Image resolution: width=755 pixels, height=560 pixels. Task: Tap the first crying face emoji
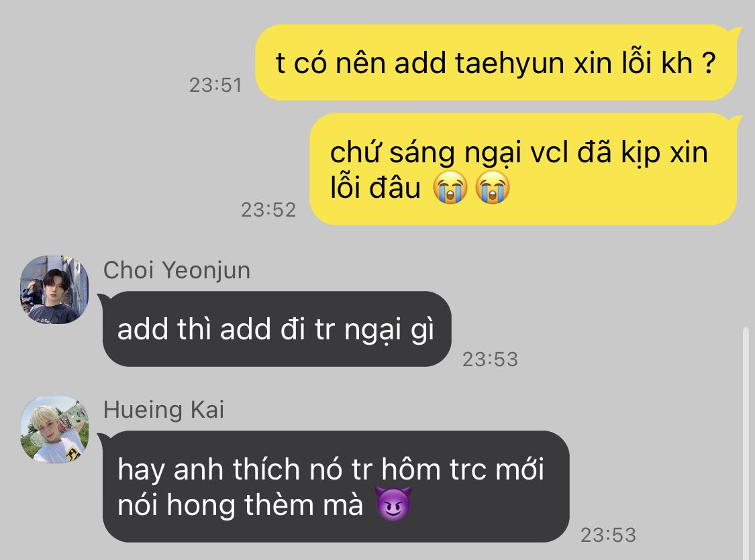[x=450, y=187]
